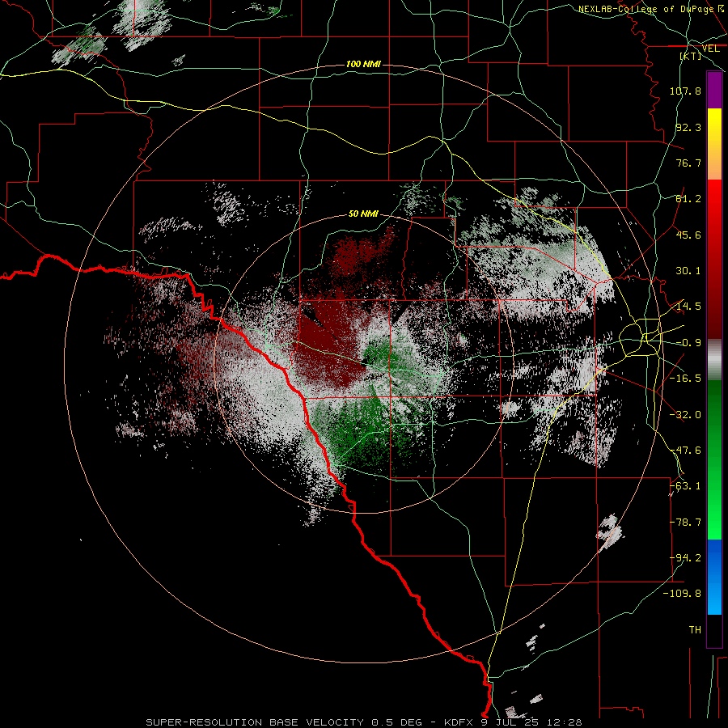Click the 100 NMI range ring label
The height and width of the screenshot is (728, 728).
click(x=363, y=64)
